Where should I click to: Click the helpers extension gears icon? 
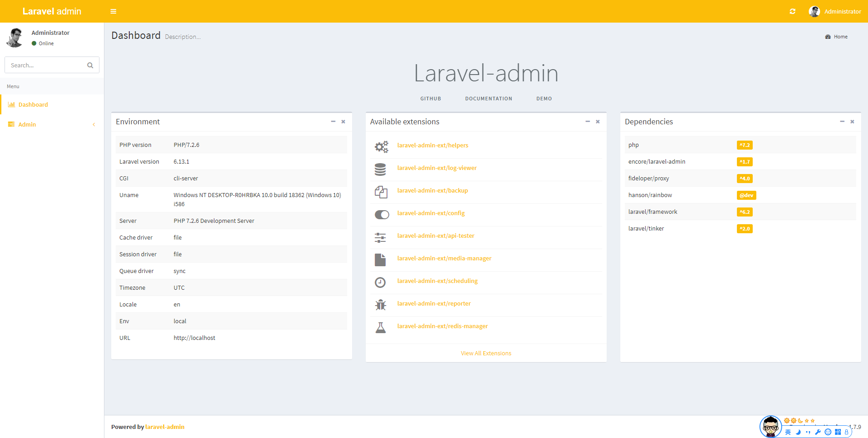tap(381, 146)
